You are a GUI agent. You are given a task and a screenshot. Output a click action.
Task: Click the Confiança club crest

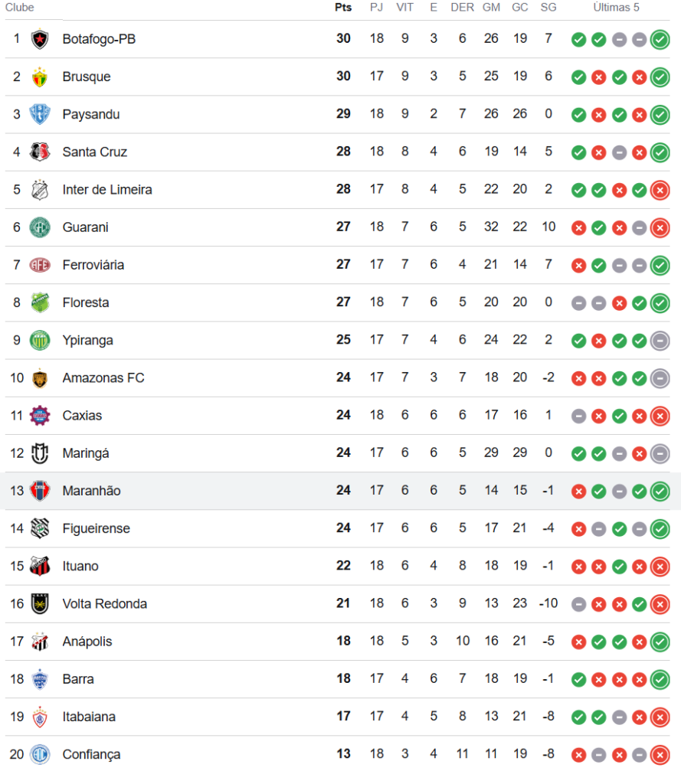tap(40, 754)
